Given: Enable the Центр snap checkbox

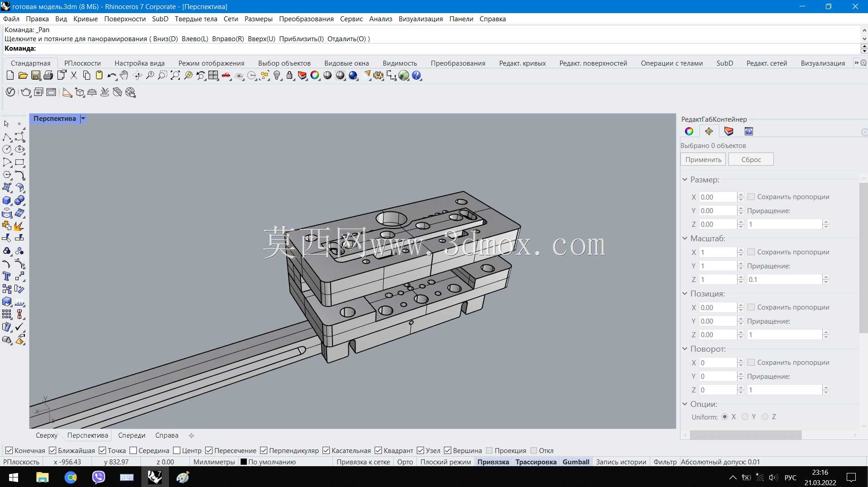Looking at the screenshot, I should pyautogui.click(x=177, y=450).
